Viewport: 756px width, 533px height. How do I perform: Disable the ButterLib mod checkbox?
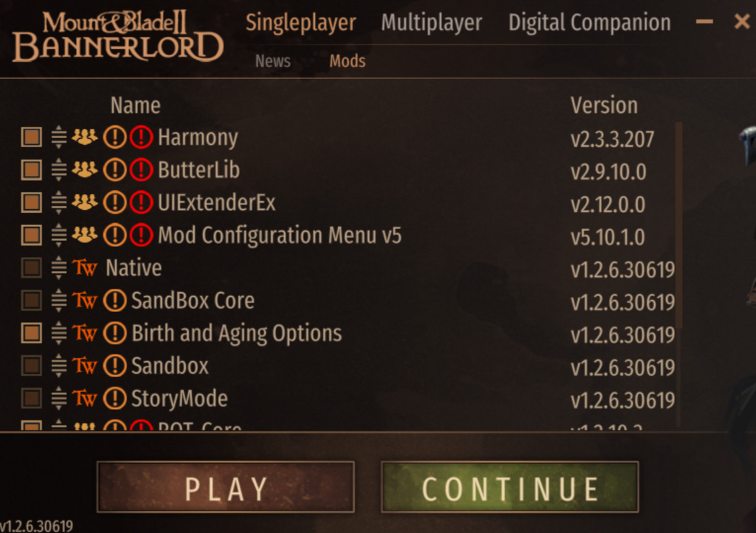coord(32,170)
